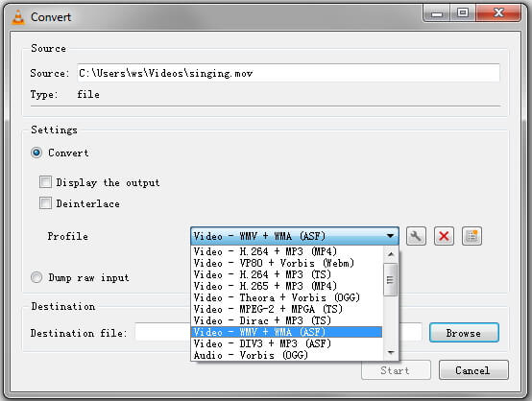
Task: Select the Convert radio button
Action: coord(36,153)
